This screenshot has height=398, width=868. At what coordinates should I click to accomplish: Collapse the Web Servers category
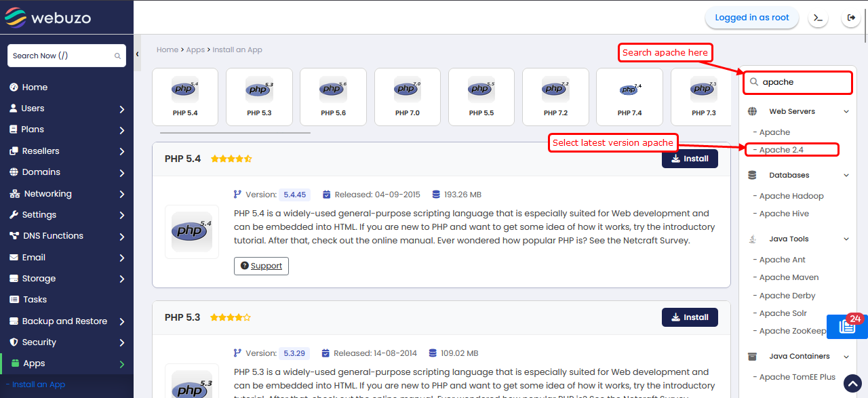846,112
